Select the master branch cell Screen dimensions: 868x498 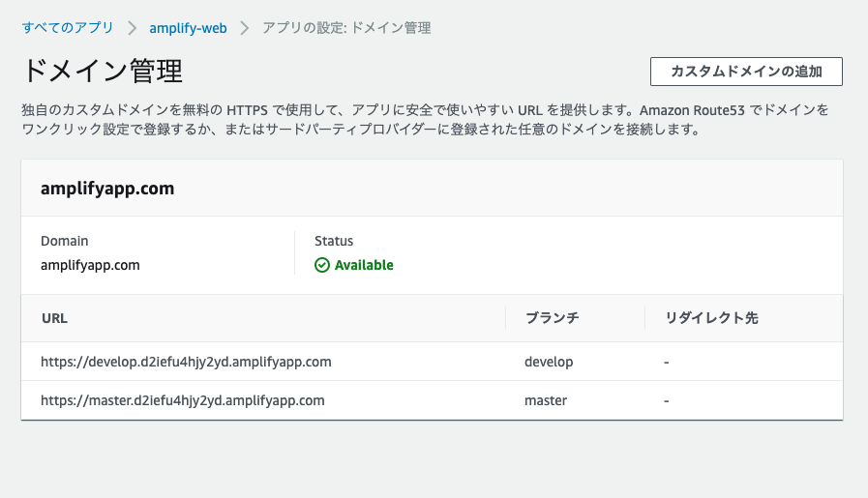(x=546, y=399)
